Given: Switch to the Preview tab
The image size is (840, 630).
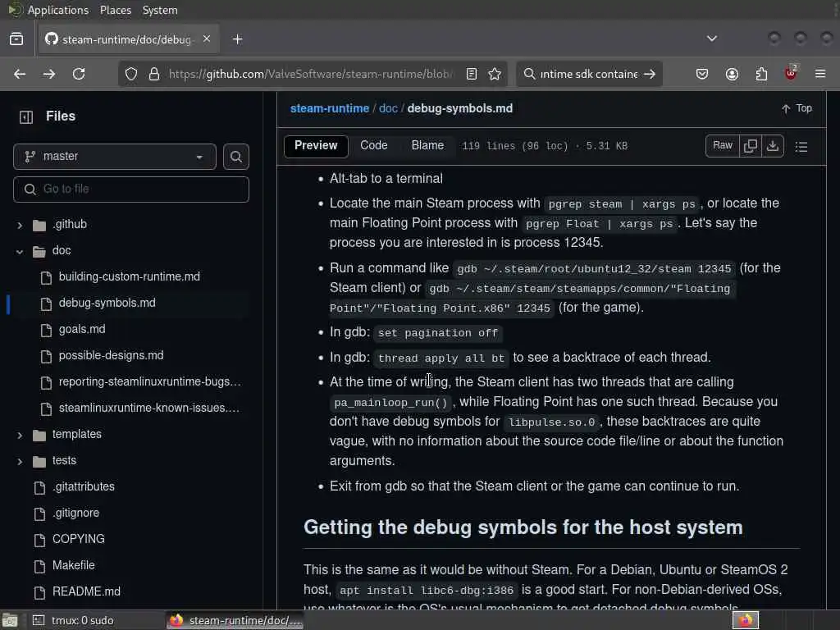Looking at the screenshot, I should tap(316, 146).
